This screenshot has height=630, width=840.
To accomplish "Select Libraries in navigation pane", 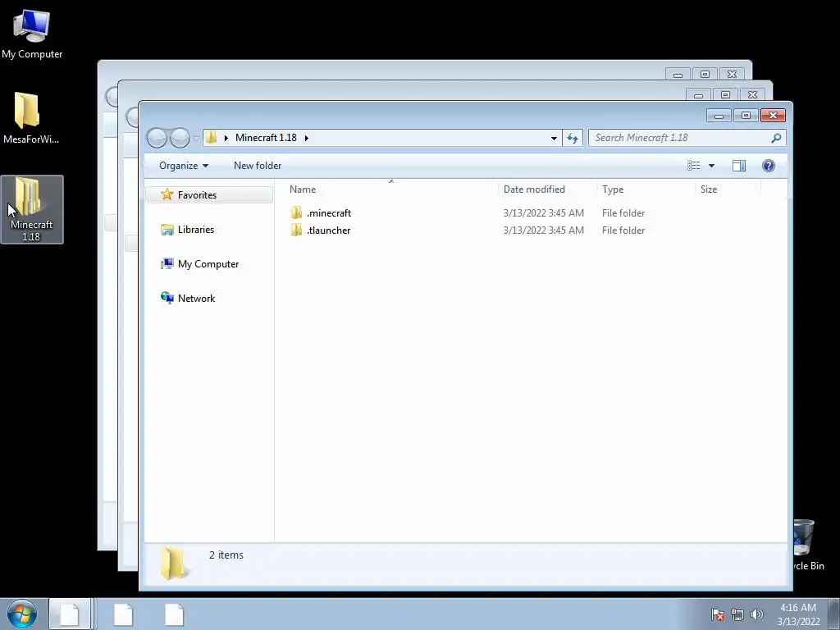I will point(195,230).
